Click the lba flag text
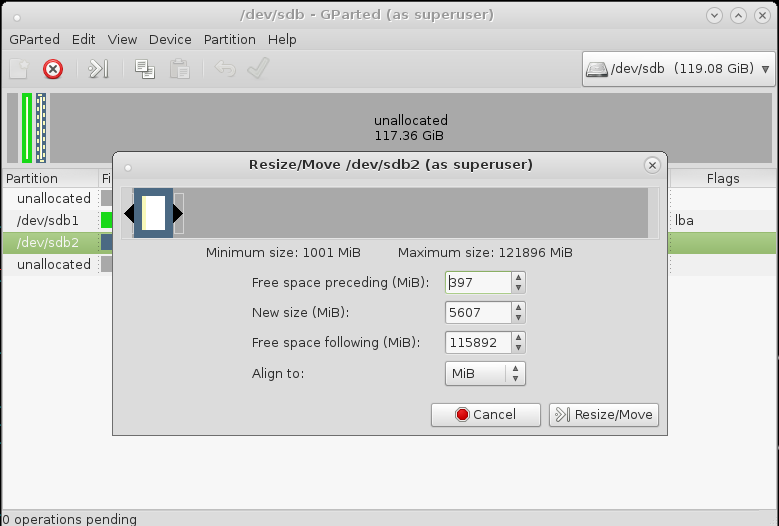 tap(684, 221)
